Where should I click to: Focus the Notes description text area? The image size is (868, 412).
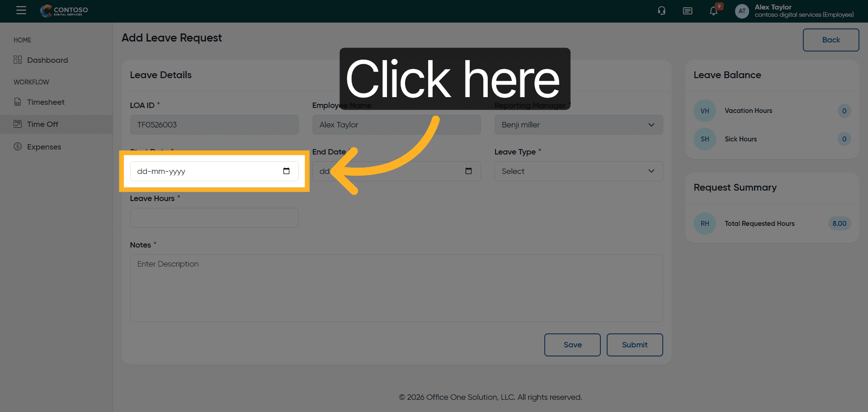396,288
